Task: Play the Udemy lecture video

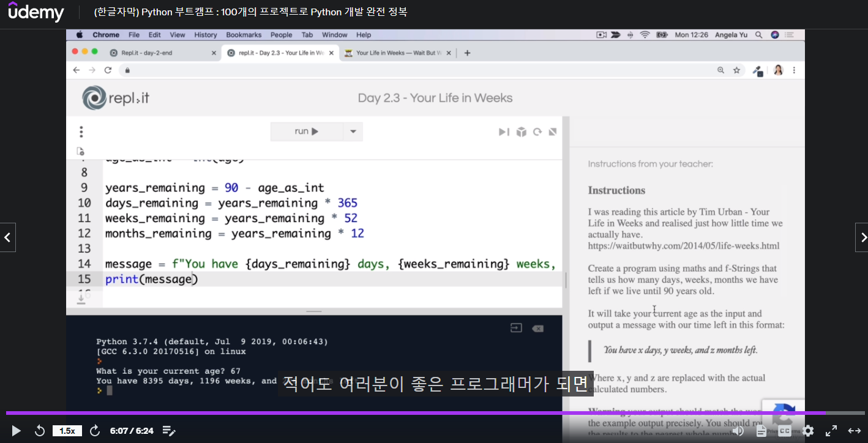Action: click(16, 431)
